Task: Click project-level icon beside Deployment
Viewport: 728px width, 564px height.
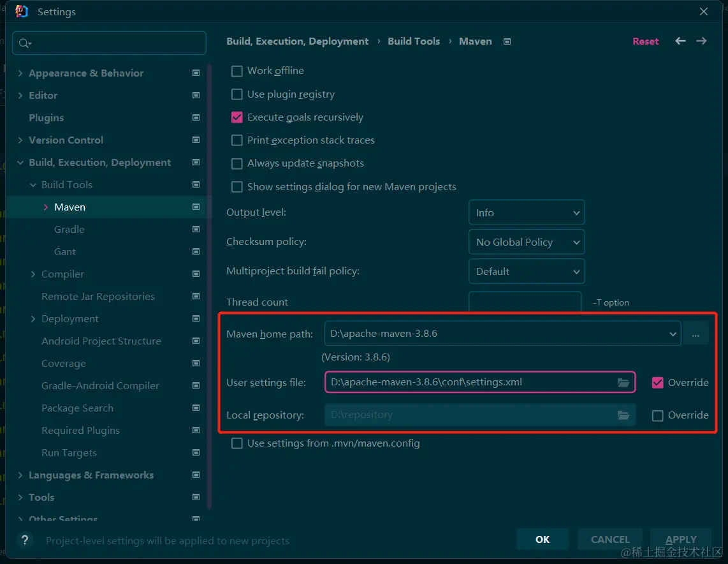Action: 196,318
